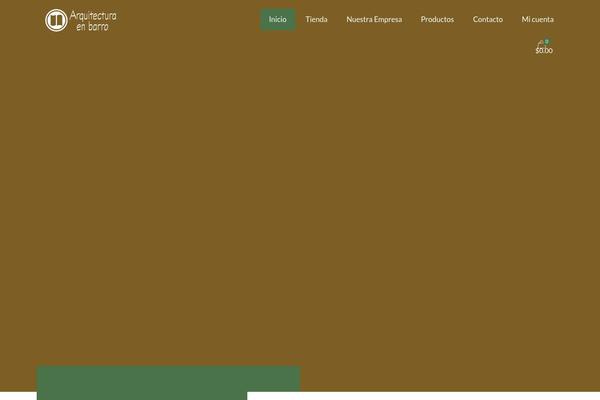Open Mi cuenta page

(537, 20)
